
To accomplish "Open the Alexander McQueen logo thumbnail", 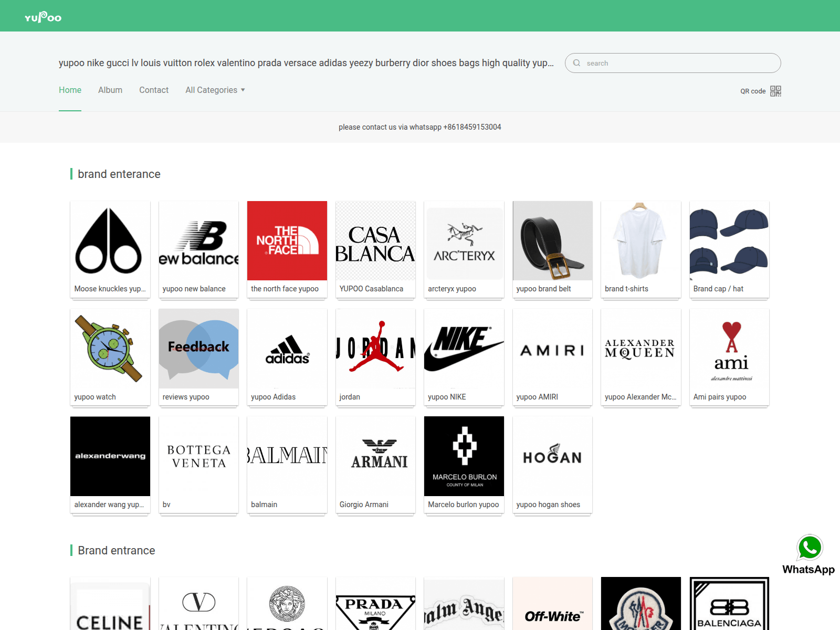I will [641, 349].
